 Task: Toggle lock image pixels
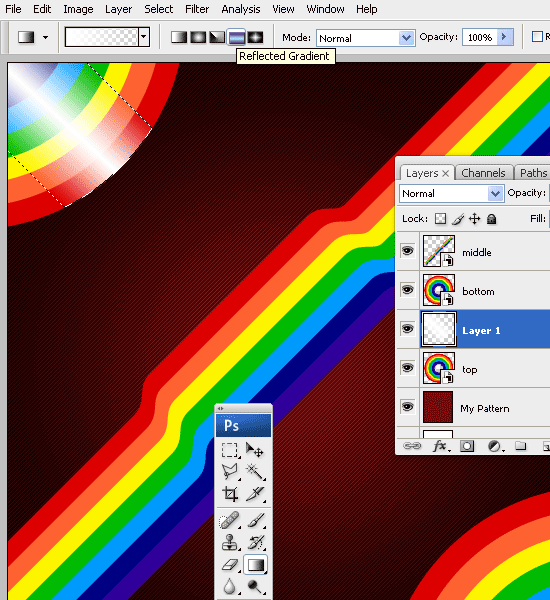tap(458, 219)
